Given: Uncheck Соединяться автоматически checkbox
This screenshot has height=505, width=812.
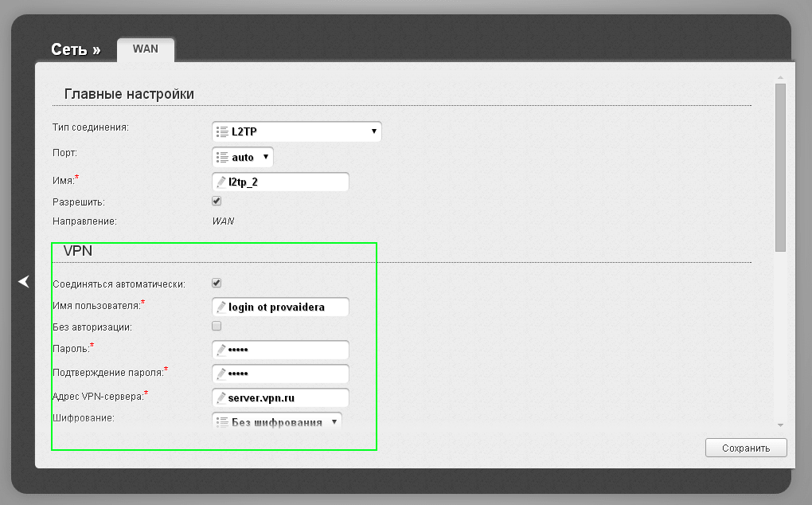Looking at the screenshot, I should pyautogui.click(x=217, y=283).
